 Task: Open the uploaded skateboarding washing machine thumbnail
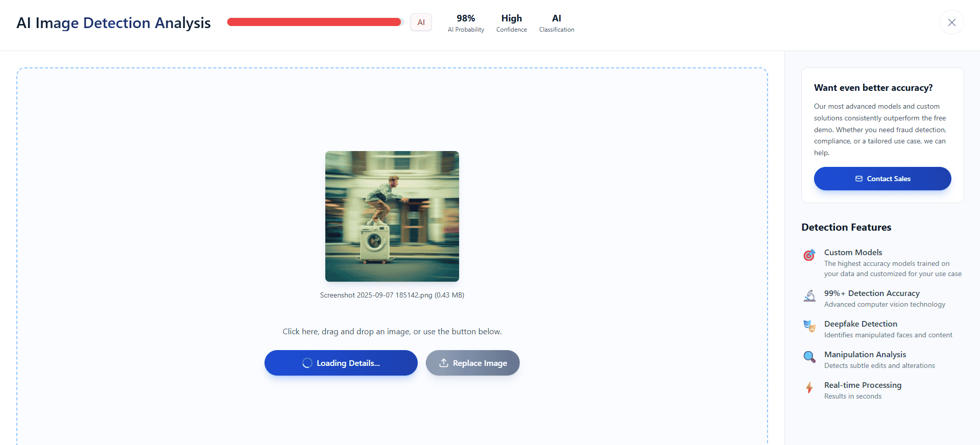(x=392, y=216)
